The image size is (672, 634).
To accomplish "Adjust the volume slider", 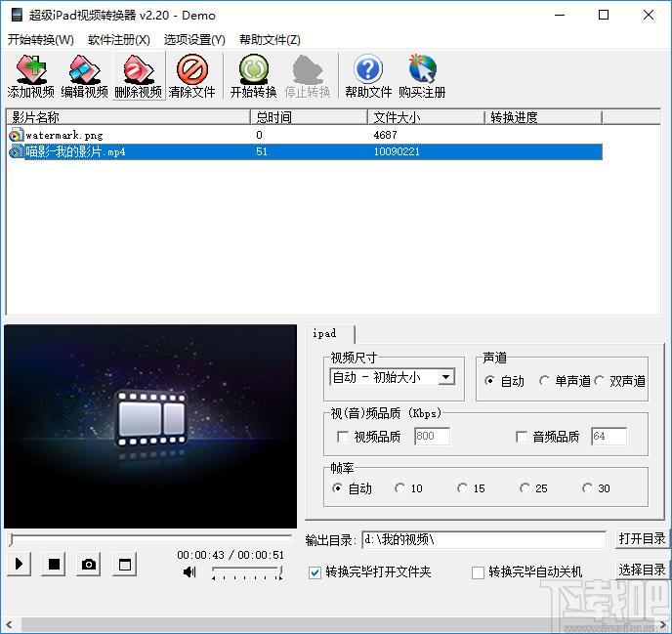I will pyautogui.click(x=247, y=571).
